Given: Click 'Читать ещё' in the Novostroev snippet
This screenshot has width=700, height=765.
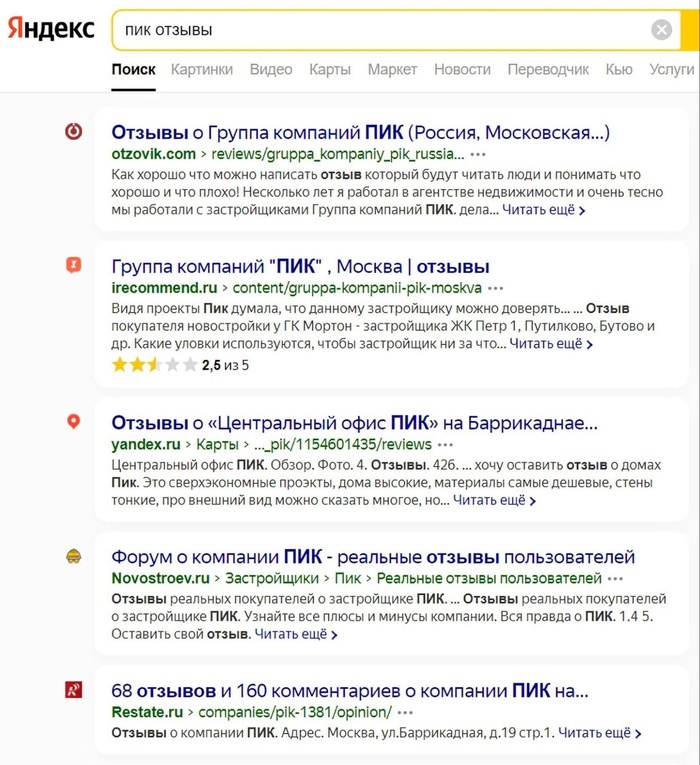Looking at the screenshot, I should click(296, 634).
